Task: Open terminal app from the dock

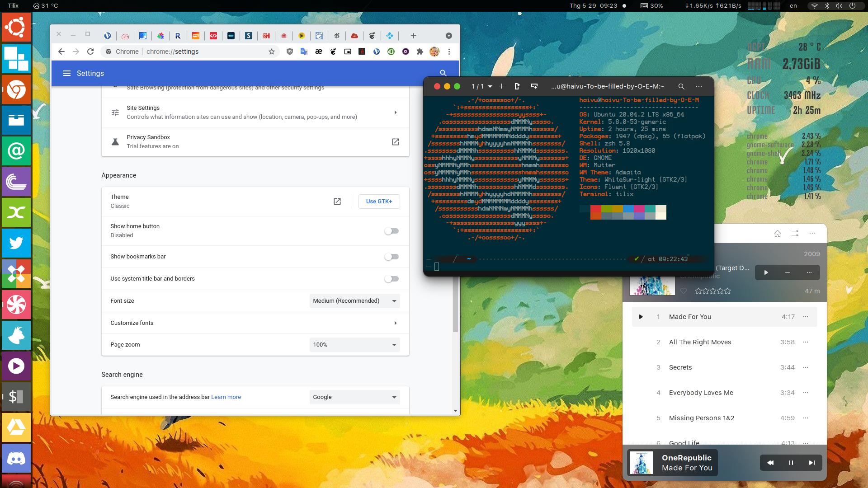Action: pyautogui.click(x=16, y=397)
